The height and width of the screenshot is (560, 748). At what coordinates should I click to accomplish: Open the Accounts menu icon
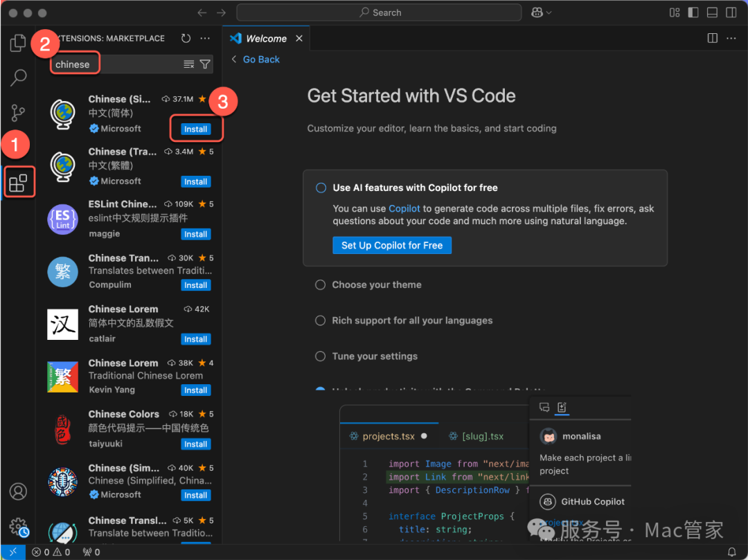coord(18,491)
